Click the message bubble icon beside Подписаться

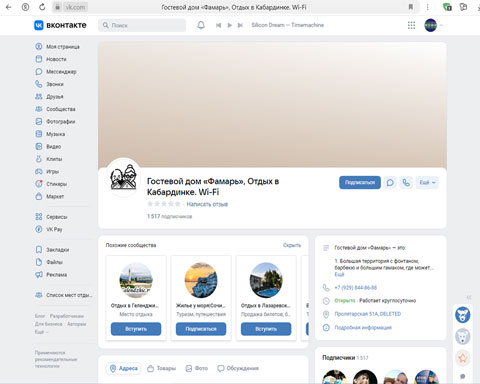390,183
